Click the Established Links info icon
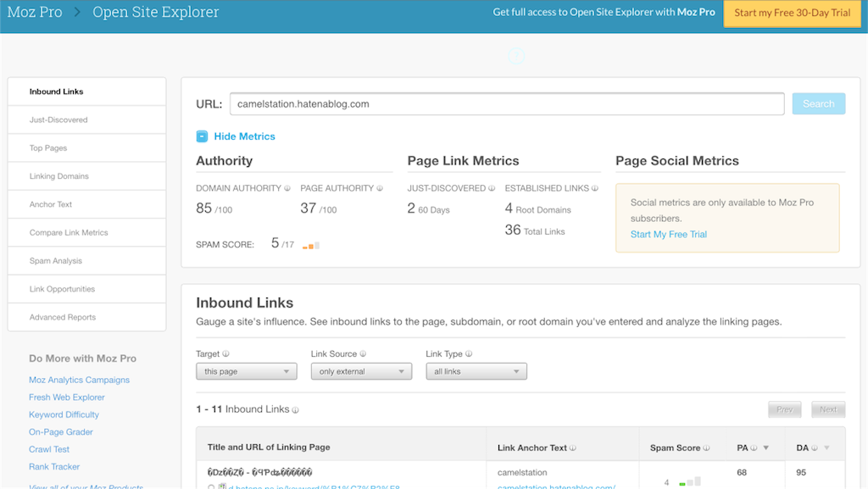The image size is (868, 489). pyautogui.click(x=595, y=188)
